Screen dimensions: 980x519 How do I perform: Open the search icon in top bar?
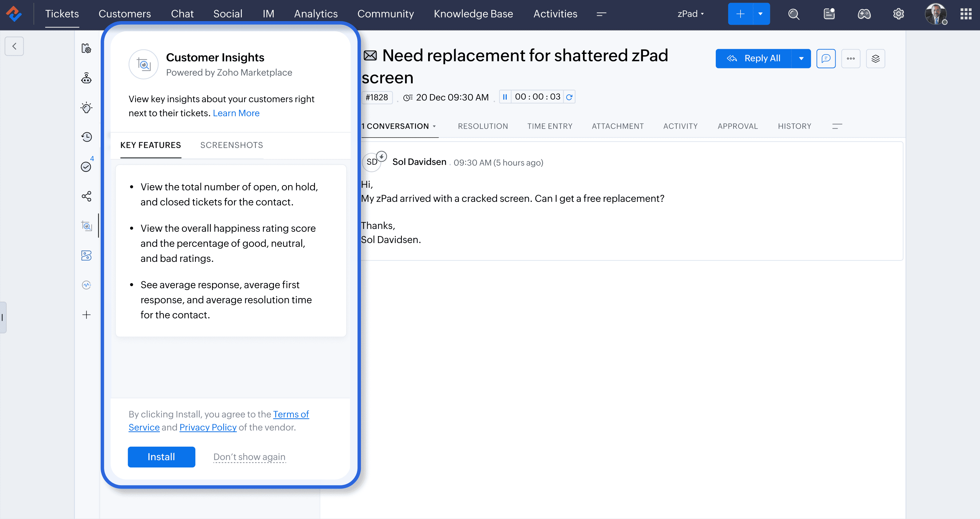coord(794,14)
